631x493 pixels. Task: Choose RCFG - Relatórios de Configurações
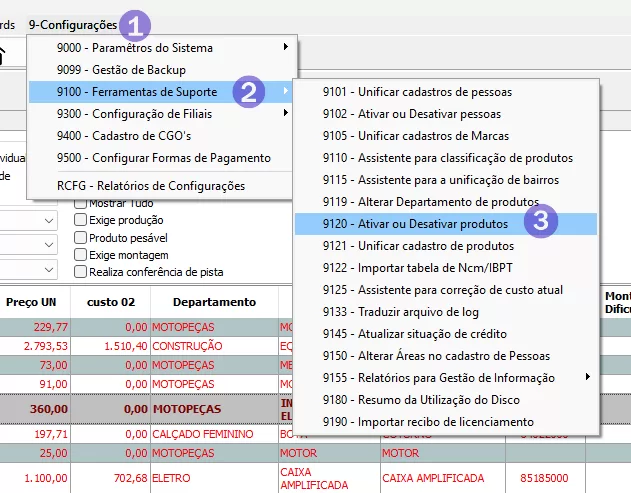tap(150, 185)
